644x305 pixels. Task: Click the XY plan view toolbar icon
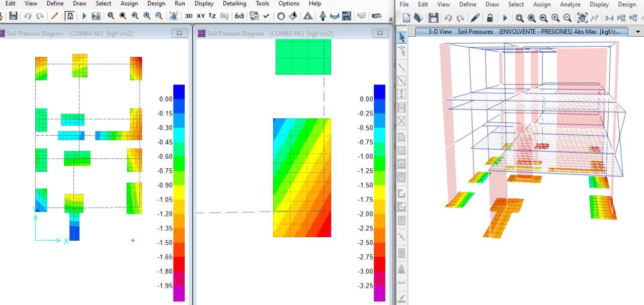pos(201,16)
